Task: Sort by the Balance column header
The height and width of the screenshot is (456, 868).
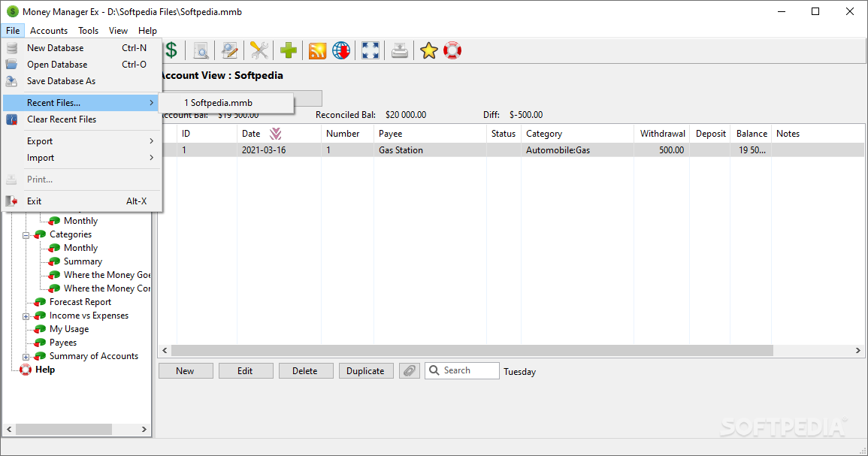Action: tap(752, 134)
